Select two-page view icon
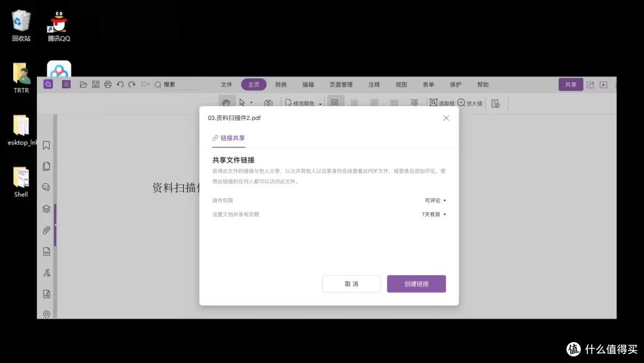This screenshot has height=363, width=644. pyautogui.click(x=374, y=103)
